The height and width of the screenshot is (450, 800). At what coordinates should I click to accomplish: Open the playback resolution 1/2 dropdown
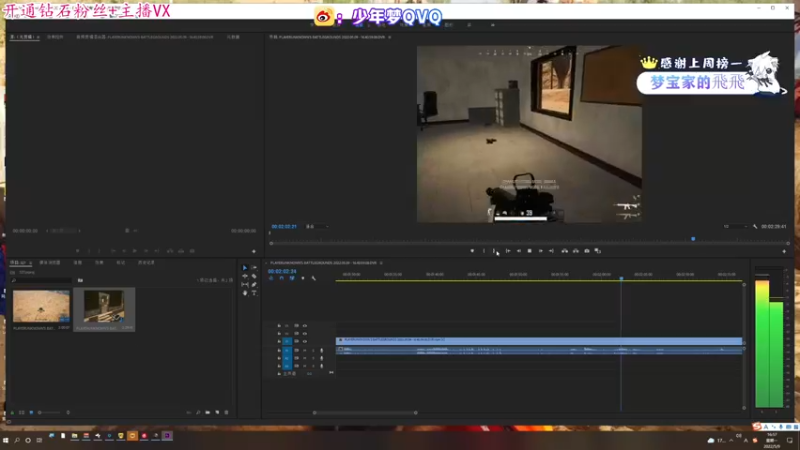[x=735, y=227]
